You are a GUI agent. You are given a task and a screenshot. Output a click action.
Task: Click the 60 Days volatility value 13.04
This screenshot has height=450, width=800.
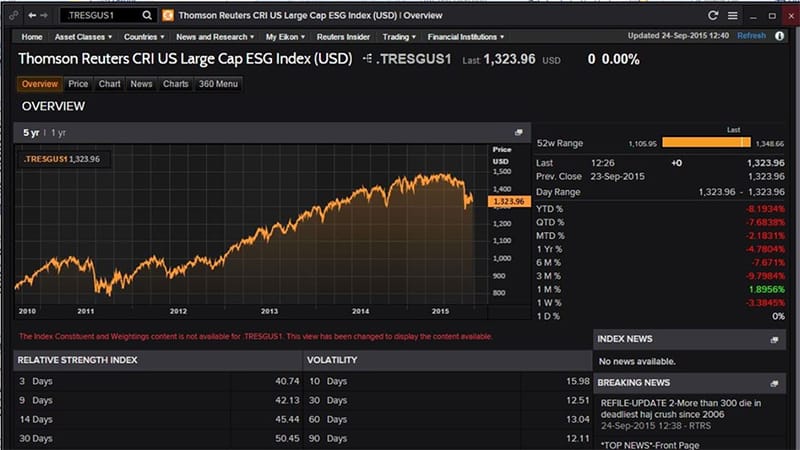[578, 419]
